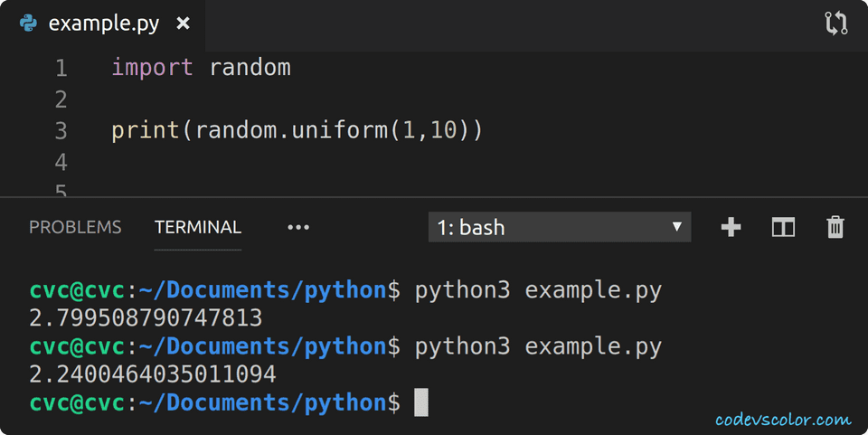Click line number 1 in the gutter

61,68
